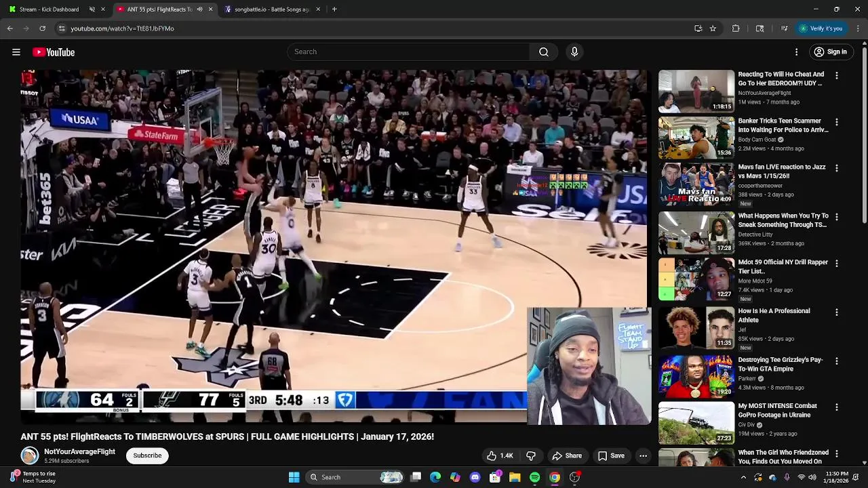Reload the current page
The width and height of the screenshot is (868, 488).
click(x=42, y=28)
